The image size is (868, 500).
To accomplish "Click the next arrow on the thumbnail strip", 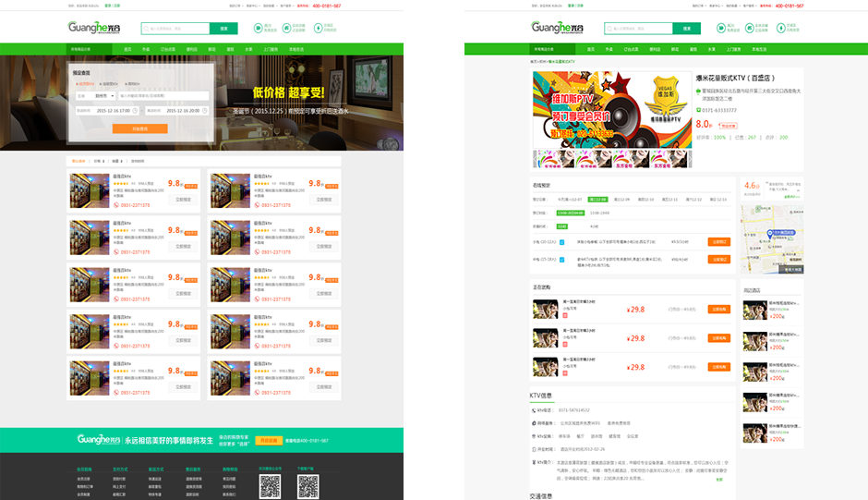I will [689, 159].
